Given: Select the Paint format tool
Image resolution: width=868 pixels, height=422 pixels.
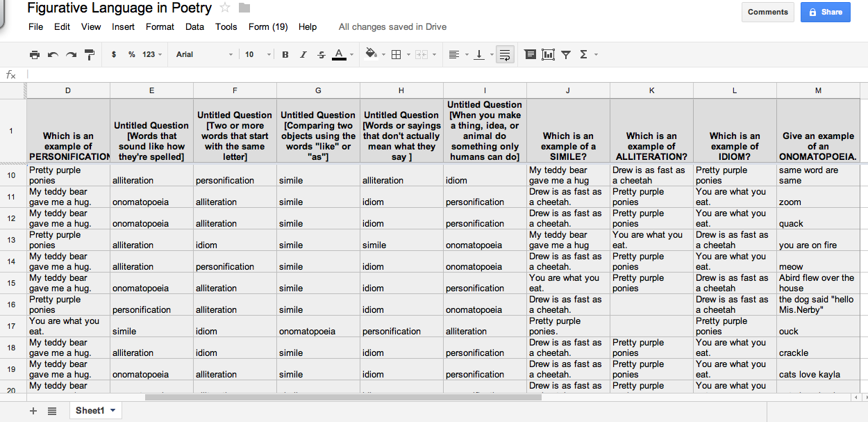Looking at the screenshot, I should click(x=90, y=54).
